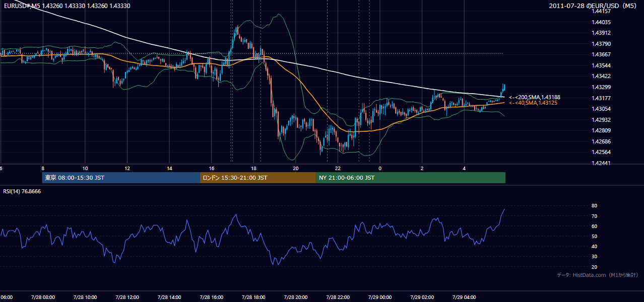This screenshot has height=302, width=644.
Task: Click the RSI scale value 20
Action: point(594,267)
